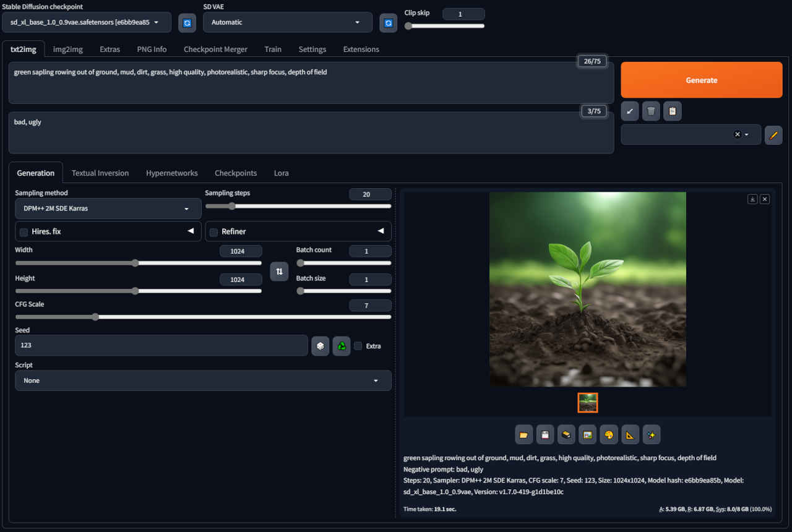Go to the Settings tab
The width and height of the screenshot is (792, 532).
[x=312, y=49]
